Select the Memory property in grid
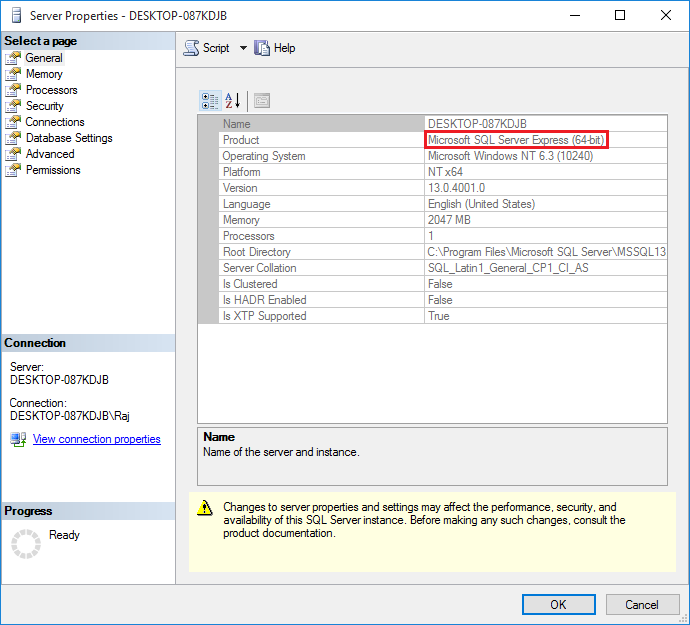The image size is (690, 625). [x=443, y=220]
